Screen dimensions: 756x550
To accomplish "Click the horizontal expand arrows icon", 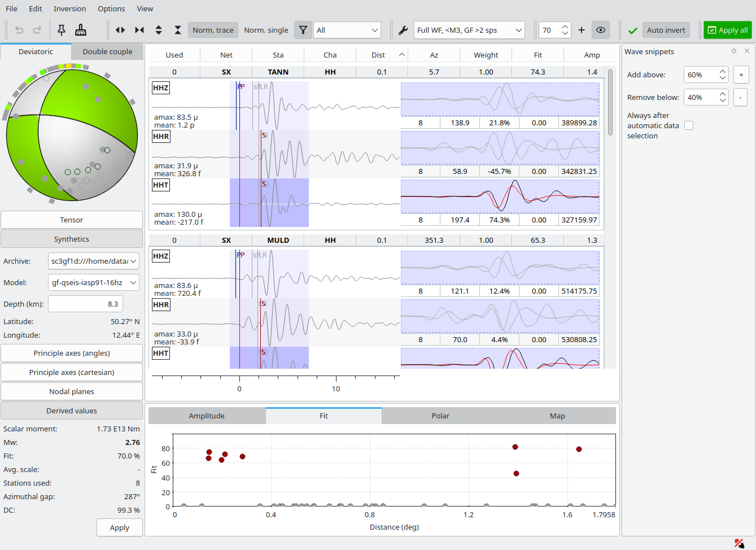I will point(120,30).
